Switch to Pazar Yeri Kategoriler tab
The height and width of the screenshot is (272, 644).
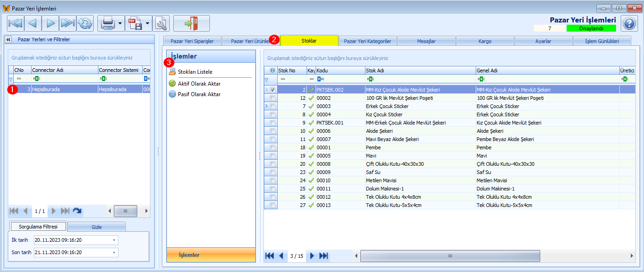coord(367,41)
